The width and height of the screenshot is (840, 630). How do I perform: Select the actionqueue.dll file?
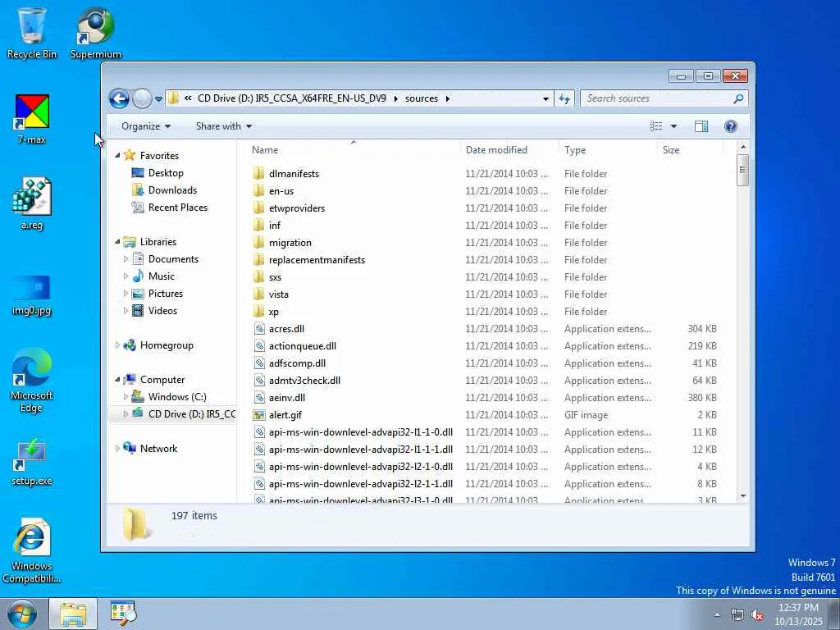[x=302, y=346]
